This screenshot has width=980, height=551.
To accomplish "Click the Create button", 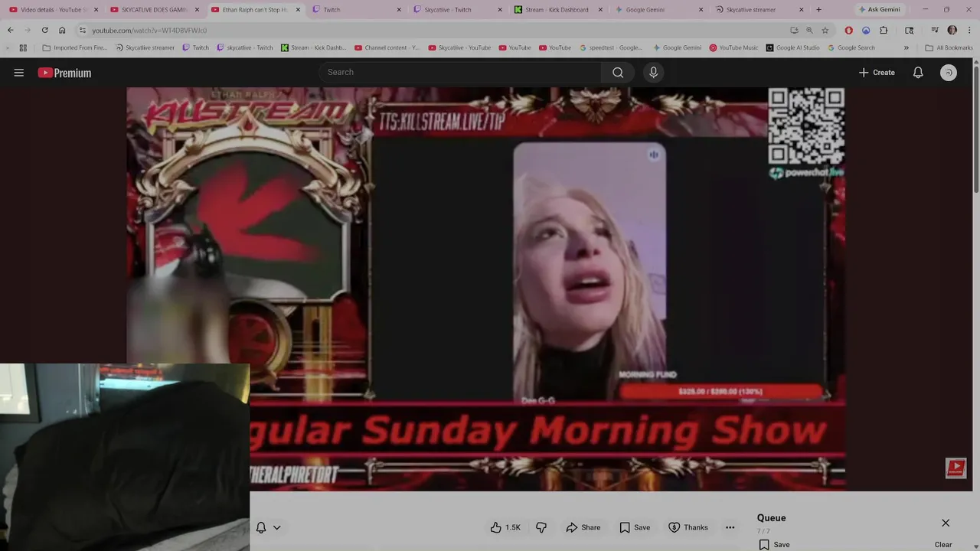I will click(x=877, y=73).
